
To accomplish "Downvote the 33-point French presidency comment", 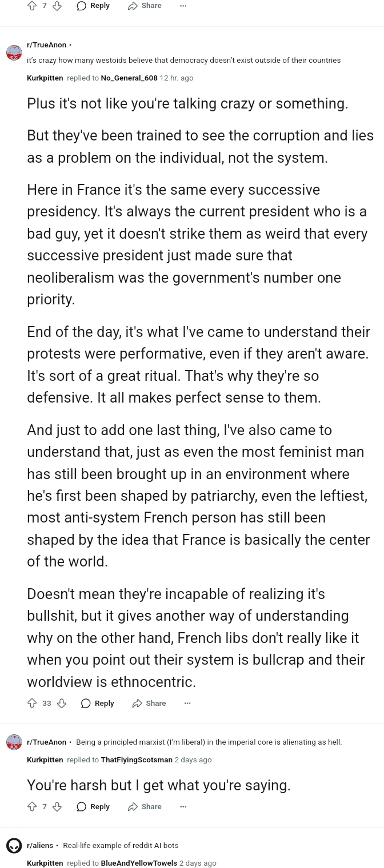I will point(62,703).
